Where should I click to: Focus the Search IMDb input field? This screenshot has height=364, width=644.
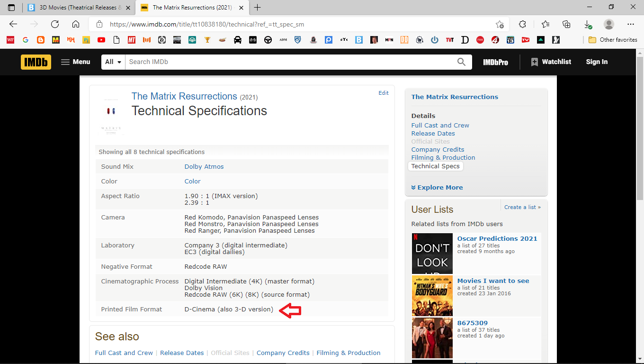[289, 62]
